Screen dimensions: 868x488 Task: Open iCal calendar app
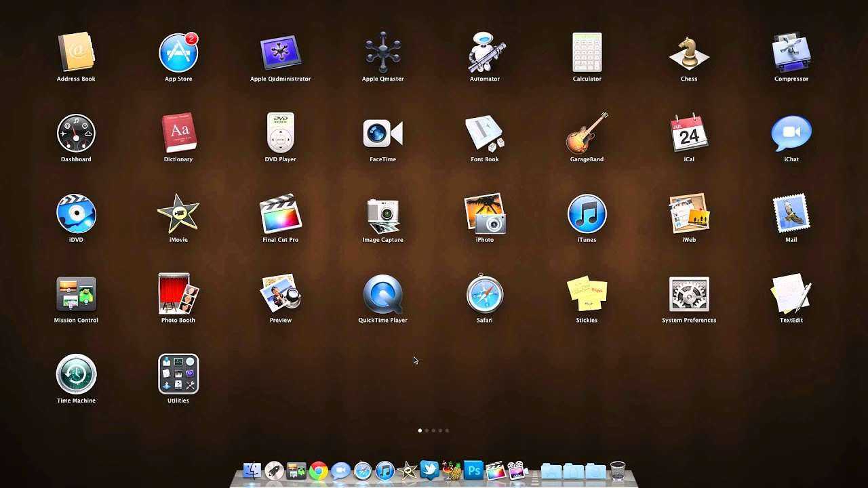(689, 133)
